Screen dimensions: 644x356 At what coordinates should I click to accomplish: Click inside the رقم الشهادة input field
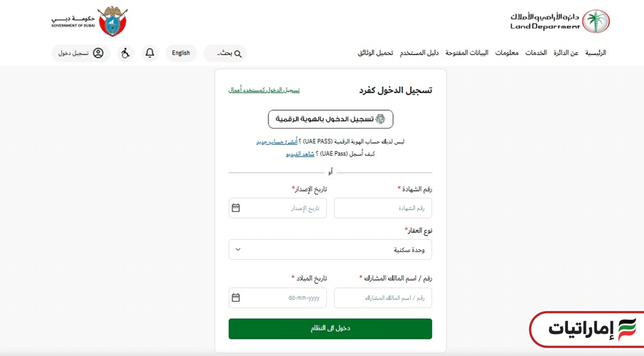pos(383,208)
